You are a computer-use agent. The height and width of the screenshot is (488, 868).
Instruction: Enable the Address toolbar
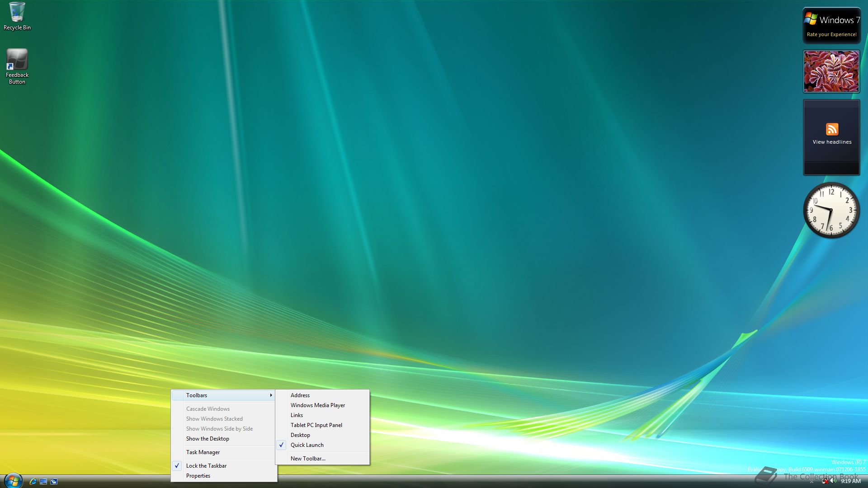[x=322, y=395]
